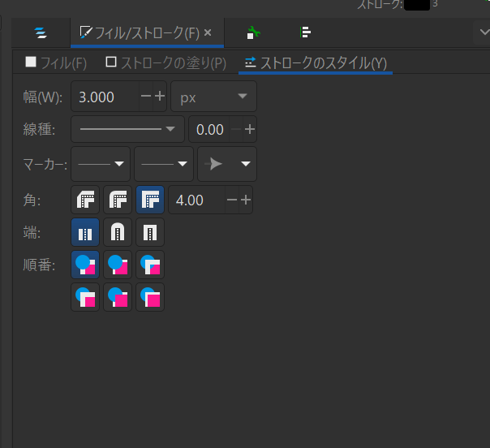Select third paint order in bottom row
Viewport: 490px width, 448px height.
pos(150,297)
